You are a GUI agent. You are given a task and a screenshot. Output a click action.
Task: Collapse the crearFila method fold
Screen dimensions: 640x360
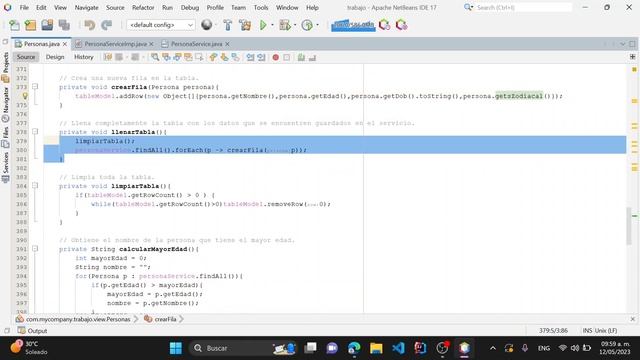coord(35,87)
